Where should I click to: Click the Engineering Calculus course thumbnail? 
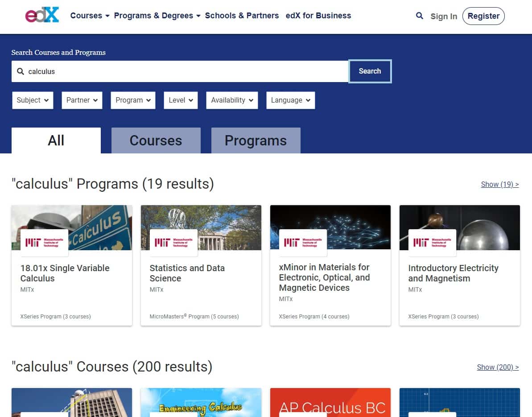click(x=201, y=402)
